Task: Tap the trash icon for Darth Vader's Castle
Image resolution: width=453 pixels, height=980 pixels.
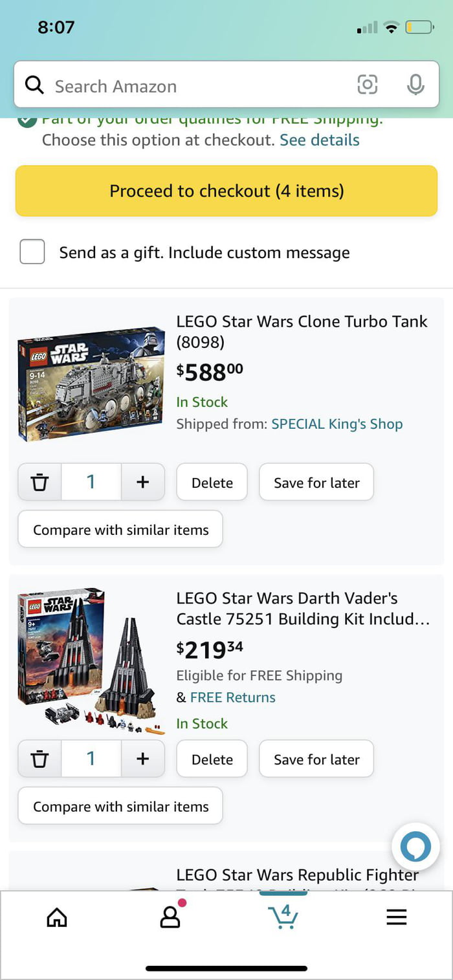Action: click(x=39, y=758)
